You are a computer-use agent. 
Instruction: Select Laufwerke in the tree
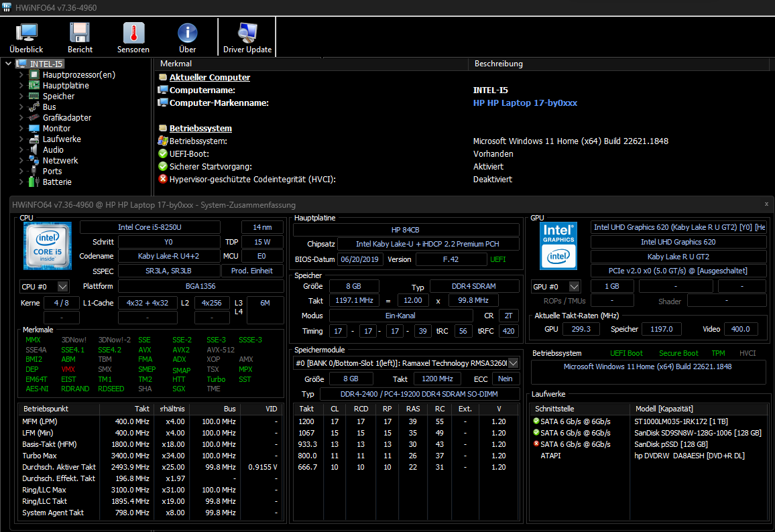[x=62, y=139]
